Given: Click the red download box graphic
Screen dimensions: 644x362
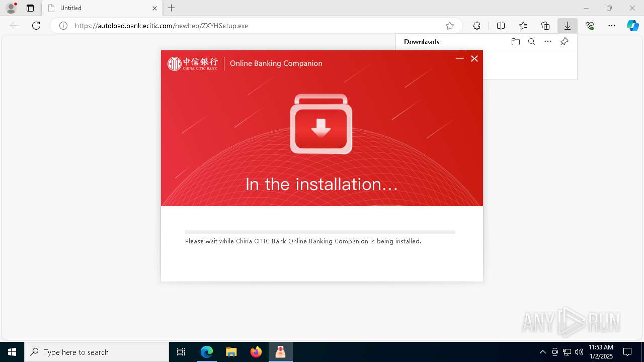Looking at the screenshot, I should [321, 124].
